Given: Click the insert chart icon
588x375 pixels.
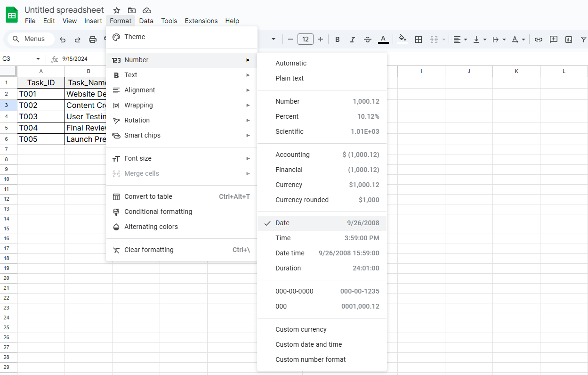Looking at the screenshot, I should [x=569, y=40].
